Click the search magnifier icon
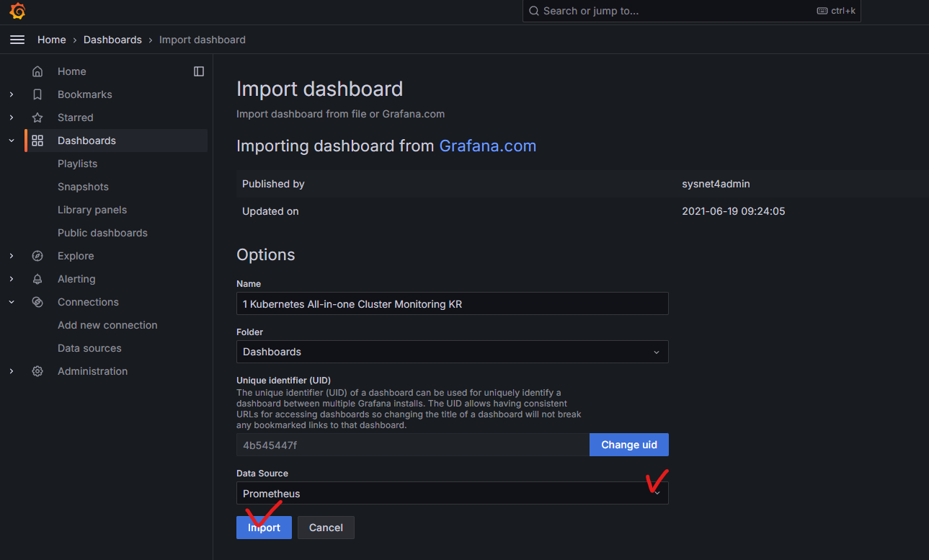The width and height of the screenshot is (929, 560). [x=533, y=11]
